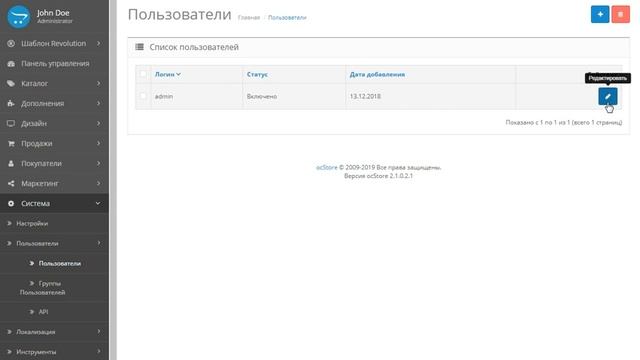Click the Дизайн monitor icon
Image resolution: width=640 pixels, height=360 pixels.
(x=11, y=123)
